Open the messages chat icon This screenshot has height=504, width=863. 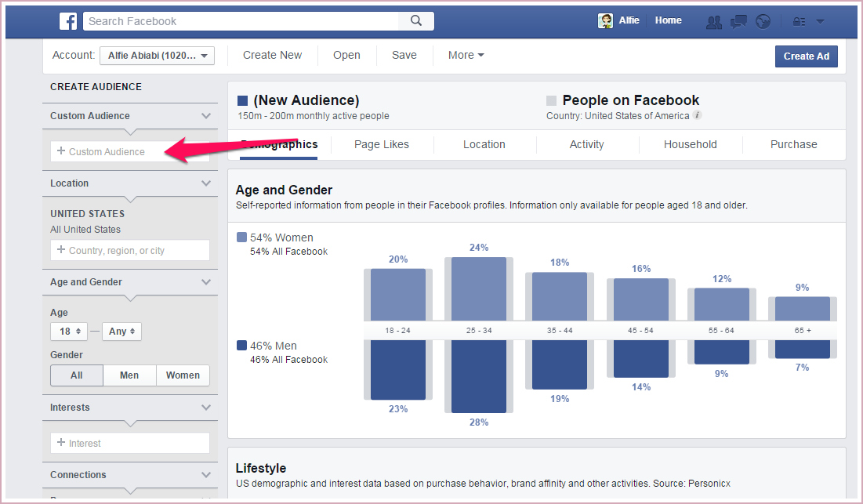click(738, 22)
